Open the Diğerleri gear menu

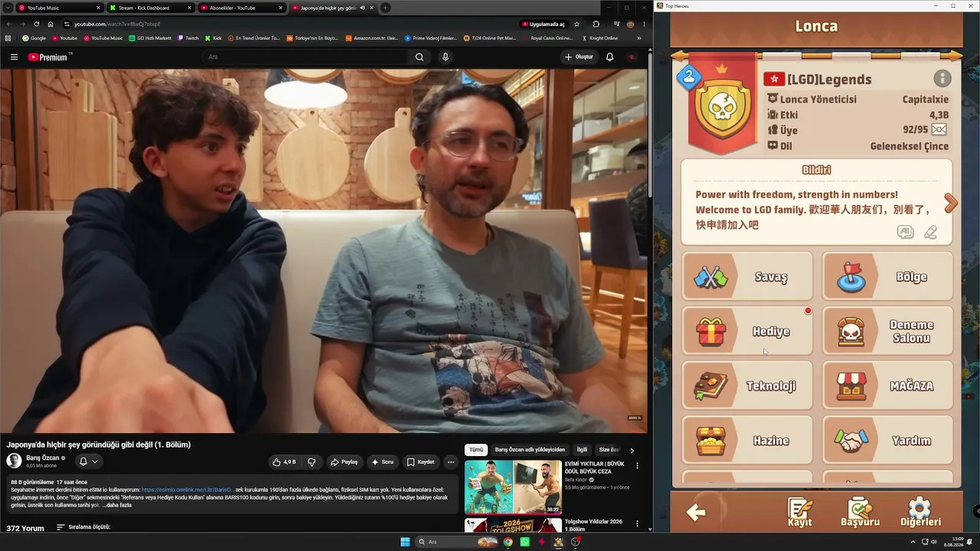click(x=920, y=513)
